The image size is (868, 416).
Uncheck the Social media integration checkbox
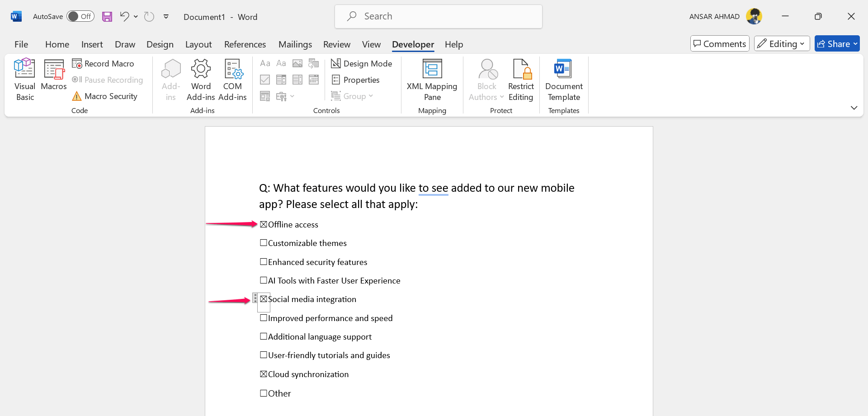coord(264,299)
